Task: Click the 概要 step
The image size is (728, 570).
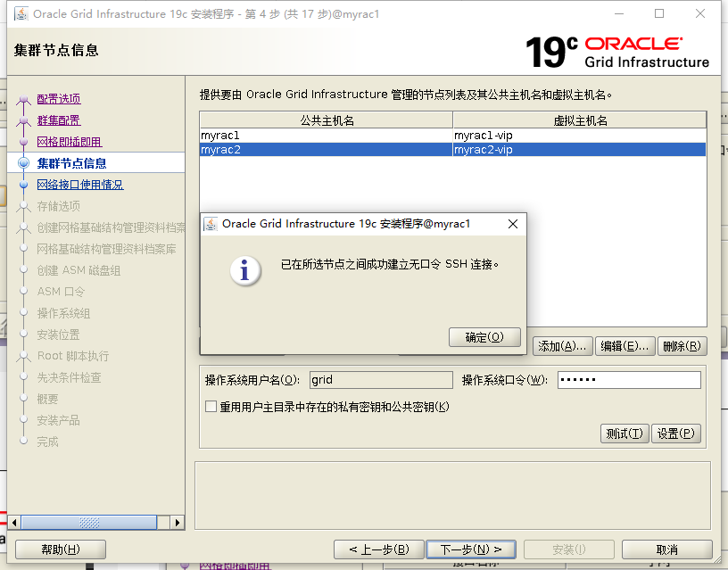Action: click(x=47, y=399)
